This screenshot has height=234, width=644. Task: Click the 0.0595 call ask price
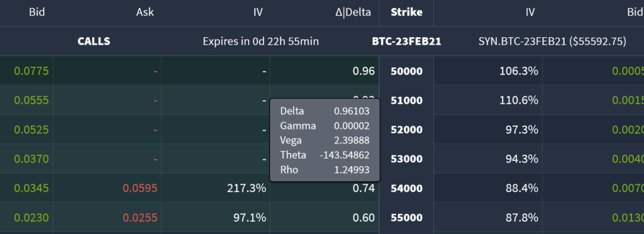pos(140,189)
